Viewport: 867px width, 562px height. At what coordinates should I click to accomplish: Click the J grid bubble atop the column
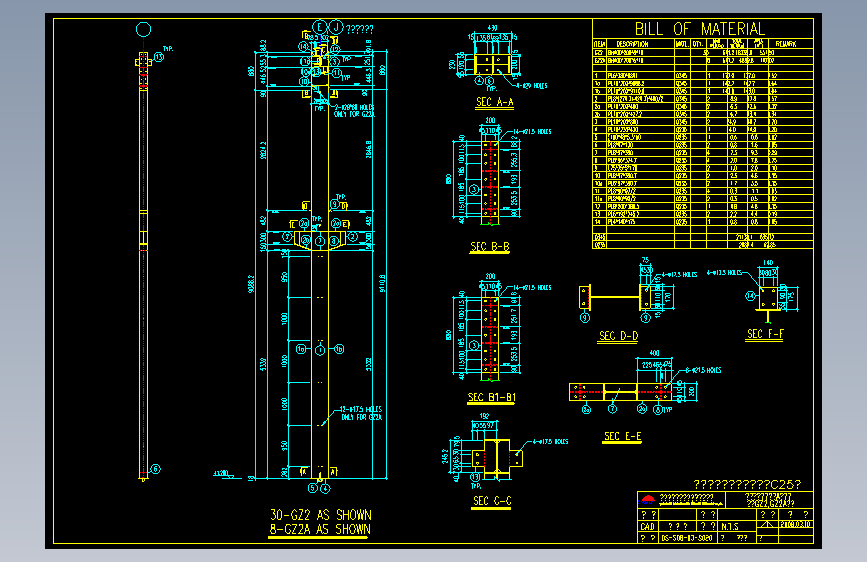click(336, 27)
